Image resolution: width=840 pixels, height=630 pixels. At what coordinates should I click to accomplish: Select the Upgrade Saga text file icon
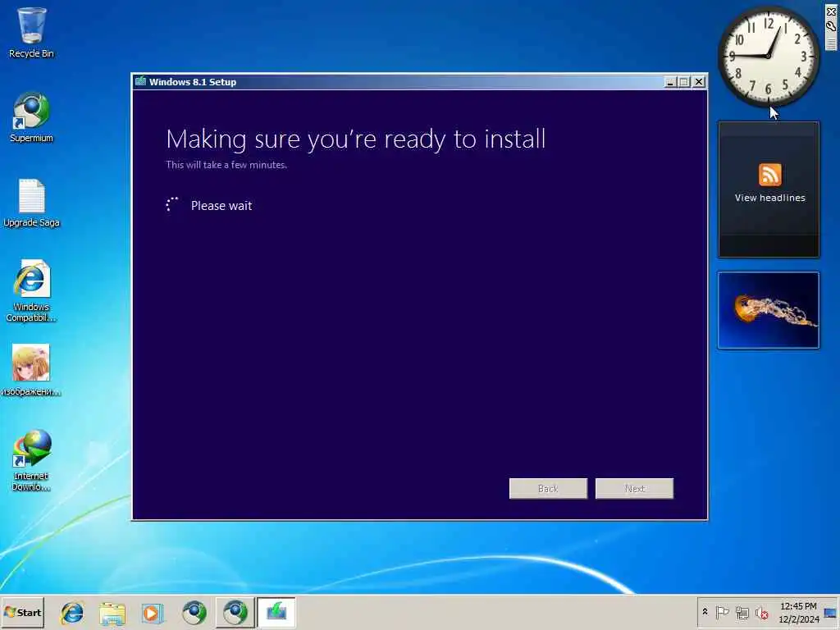(x=32, y=203)
